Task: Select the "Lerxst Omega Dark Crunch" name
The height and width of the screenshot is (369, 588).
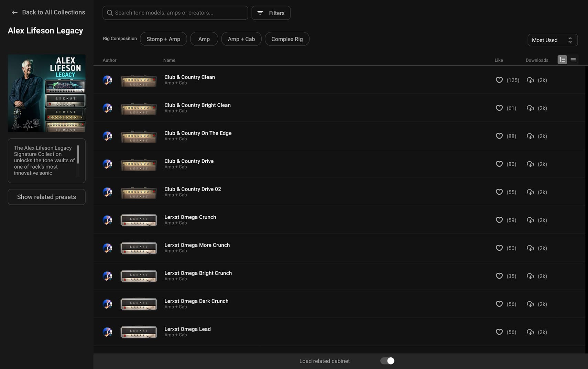Action: (196, 301)
